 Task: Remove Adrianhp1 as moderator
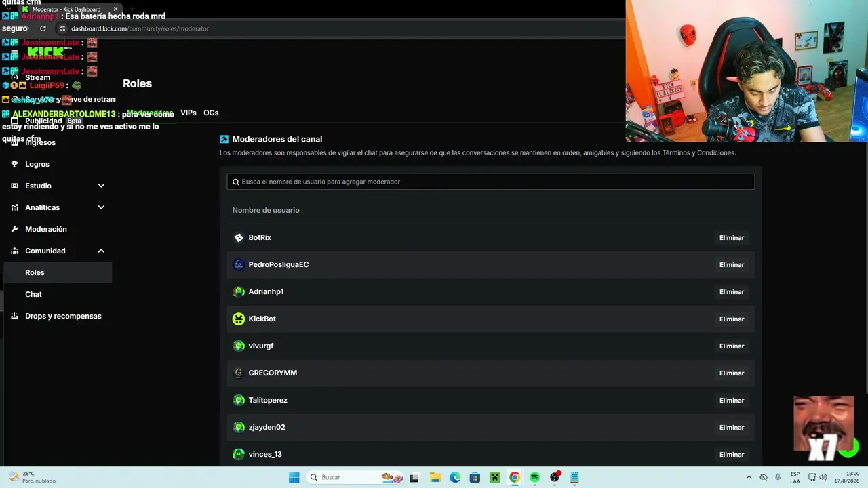tap(732, 292)
